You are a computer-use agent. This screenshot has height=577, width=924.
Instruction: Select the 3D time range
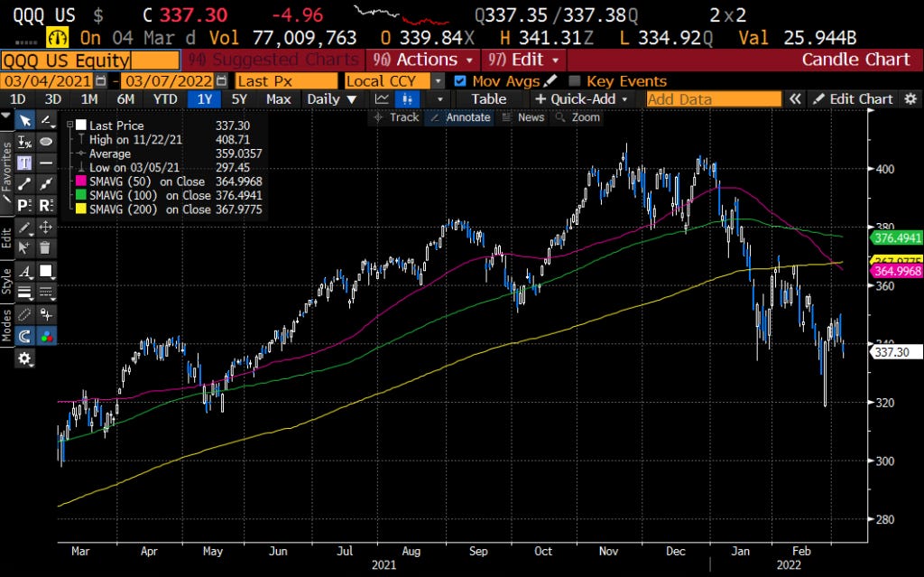pyautogui.click(x=53, y=99)
